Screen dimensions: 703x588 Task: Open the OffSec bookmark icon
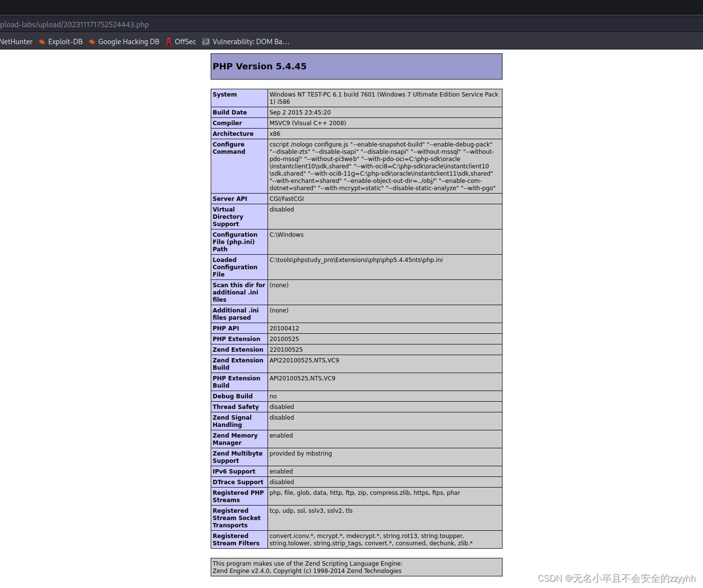tap(169, 42)
